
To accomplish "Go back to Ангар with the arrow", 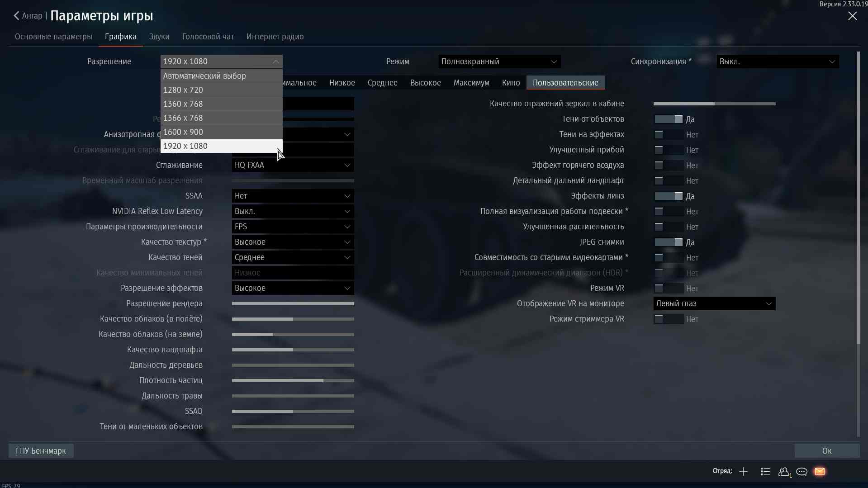I will [x=17, y=16].
